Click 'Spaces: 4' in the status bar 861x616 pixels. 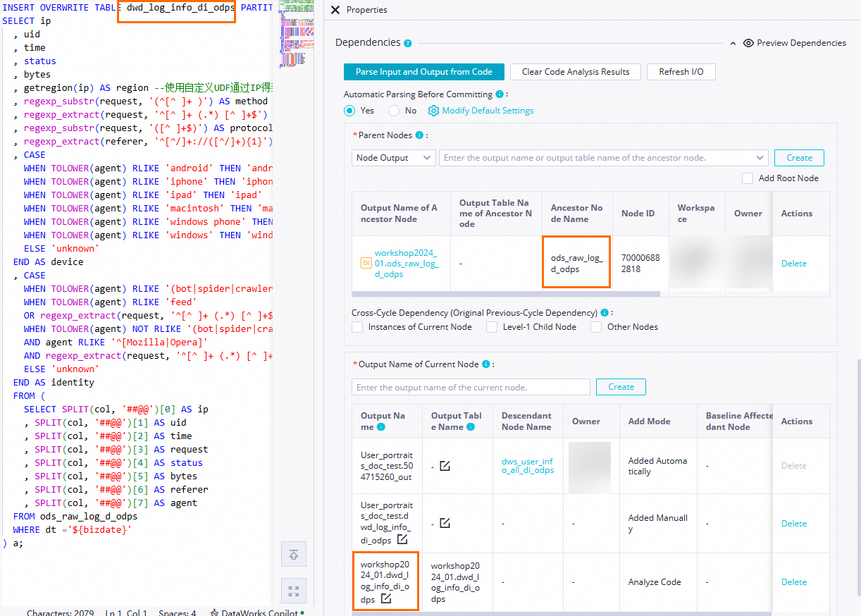(x=178, y=612)
